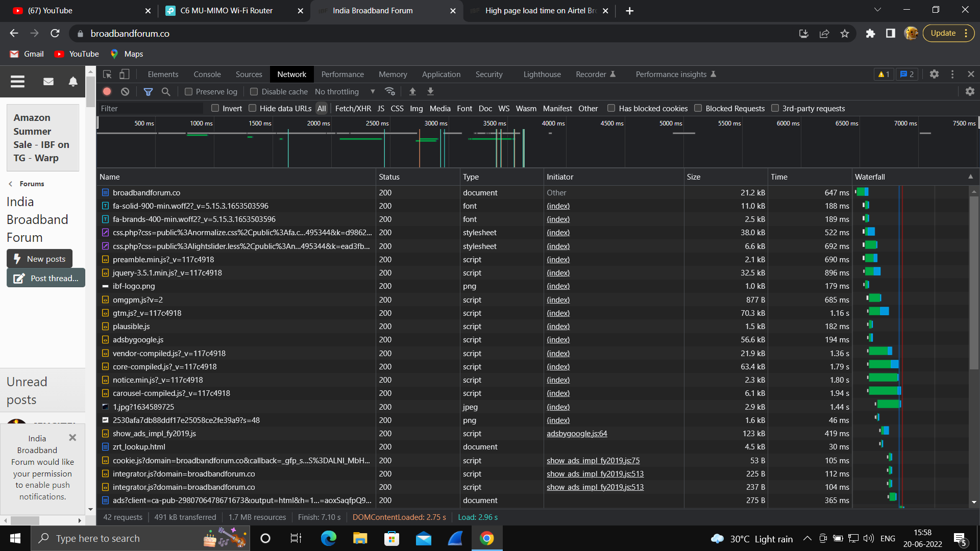Click the New posts button
980x551 pixels.
coord(40,259)
